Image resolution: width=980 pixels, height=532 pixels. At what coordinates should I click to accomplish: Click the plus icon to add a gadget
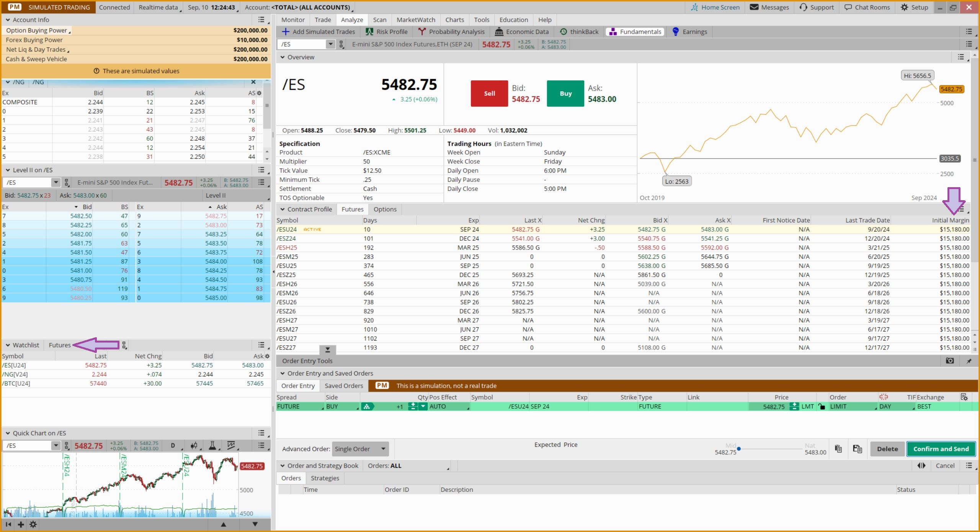click(21, 524)
